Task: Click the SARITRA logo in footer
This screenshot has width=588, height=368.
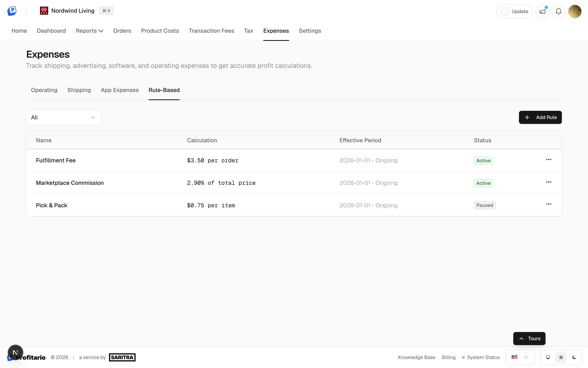Action: [x=122, y=357]
